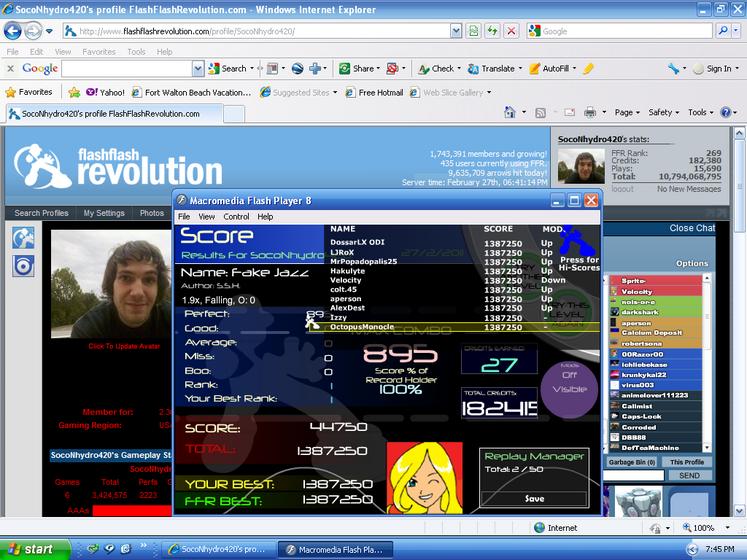Click the Internet Explorer Back arrow button

point(13,31)
